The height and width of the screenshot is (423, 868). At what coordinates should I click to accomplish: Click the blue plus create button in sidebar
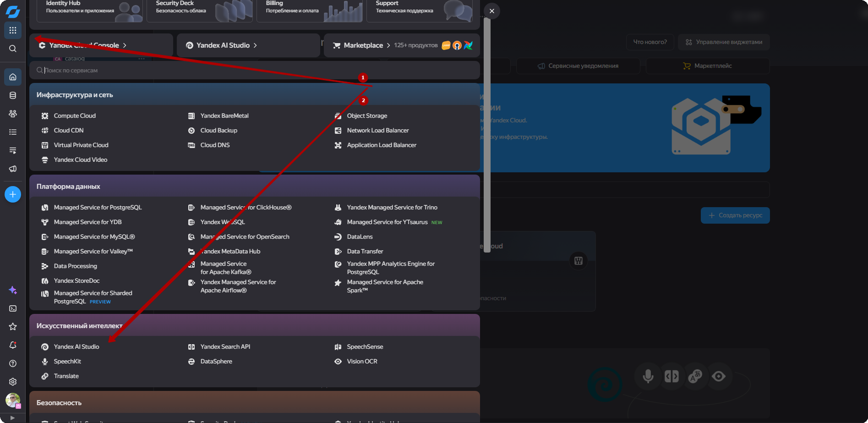pyautogui.click(x=13, y=194)
